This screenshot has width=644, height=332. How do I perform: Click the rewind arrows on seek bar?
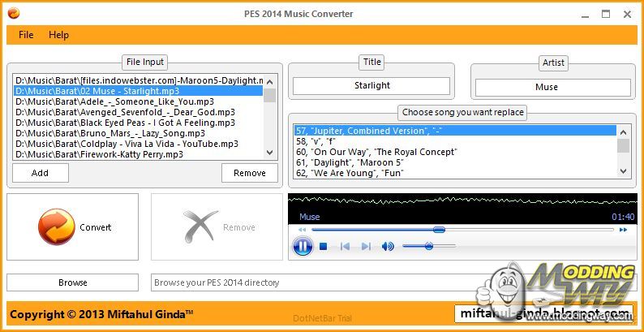click(x=303, y=230)
